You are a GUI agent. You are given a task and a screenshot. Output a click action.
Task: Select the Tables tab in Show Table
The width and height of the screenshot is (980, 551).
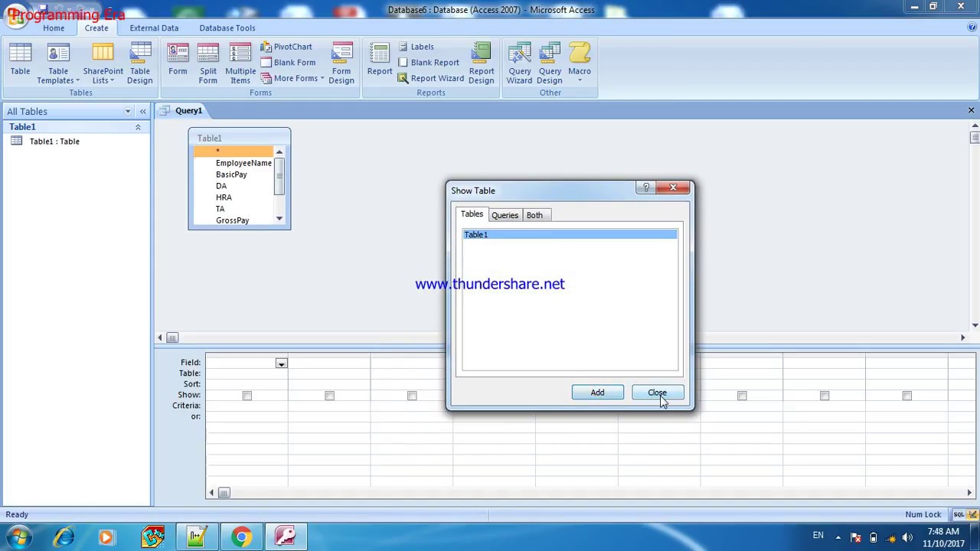[472, 214]
